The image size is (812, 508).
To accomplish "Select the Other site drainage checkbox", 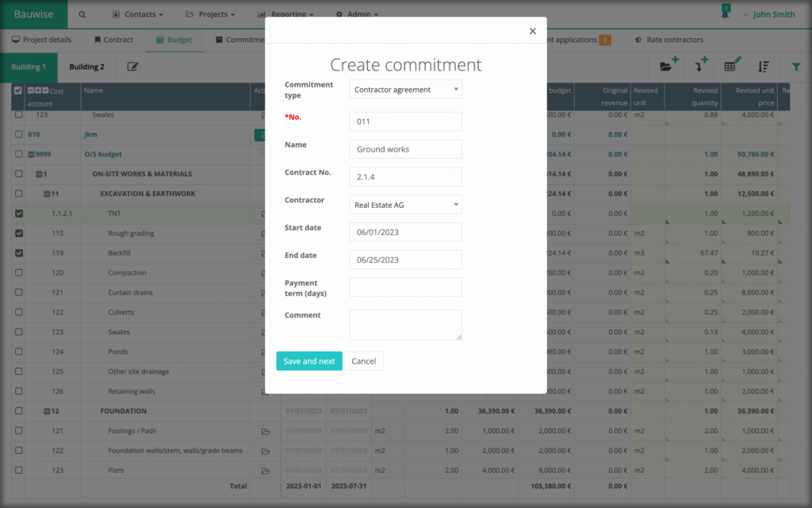I will pos(19,371).
